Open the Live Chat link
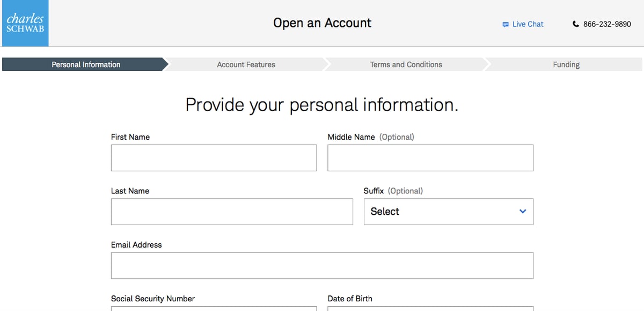This screenshot has height=311, width=644. coord(528,24)
